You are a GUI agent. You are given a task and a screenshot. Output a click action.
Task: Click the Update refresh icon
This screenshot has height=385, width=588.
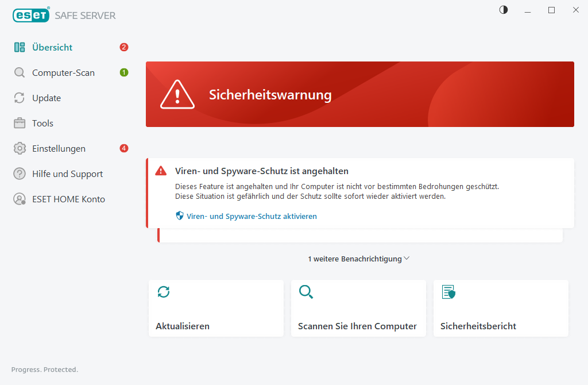click(20, 98)
